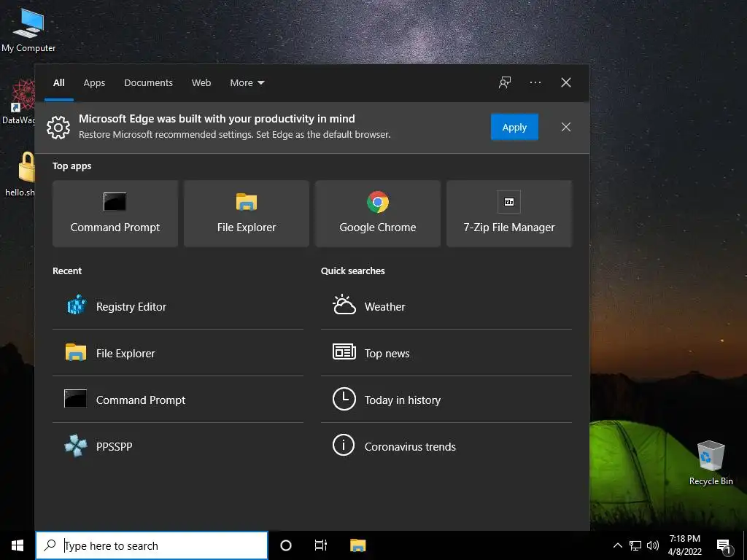Click the Cortana circle on taskbar

285,545
